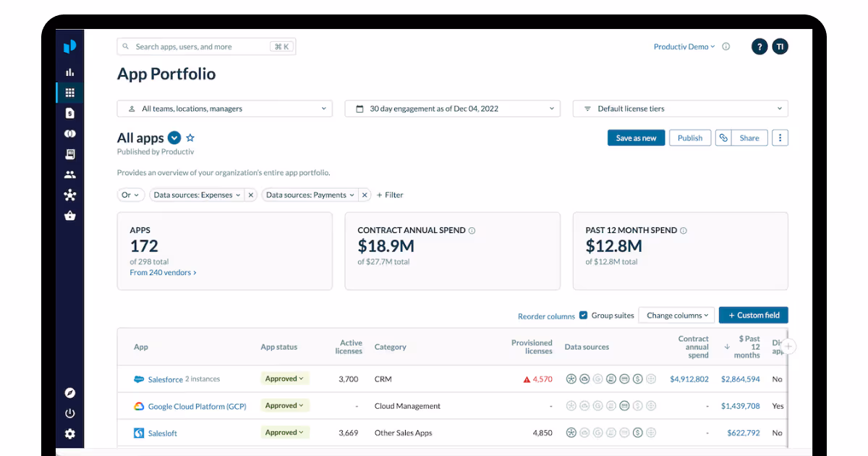This screenshot has height=456, width=868.
Task: Click info icon next to Contract Annual Spend
Action: pos(472,230)
